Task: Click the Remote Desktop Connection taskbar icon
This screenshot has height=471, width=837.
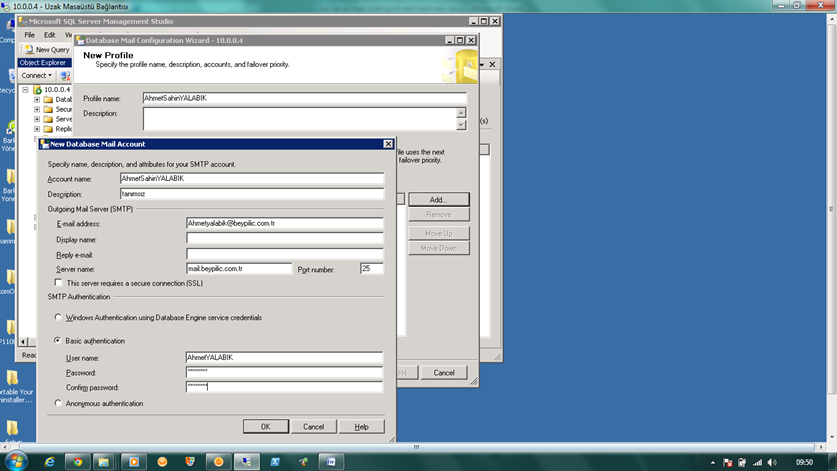Action: click(x=246, y=462)
